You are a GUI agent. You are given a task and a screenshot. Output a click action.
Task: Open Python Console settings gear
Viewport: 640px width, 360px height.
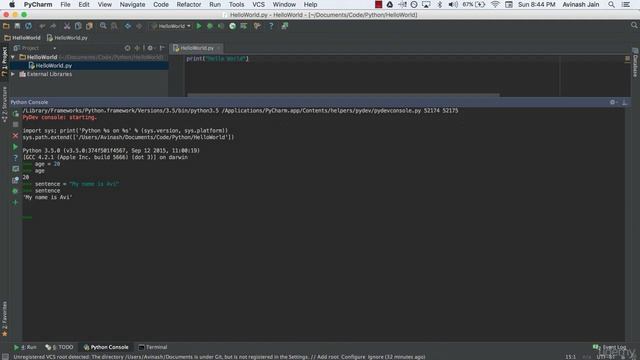pyautogui.click(x=613, y=102)
